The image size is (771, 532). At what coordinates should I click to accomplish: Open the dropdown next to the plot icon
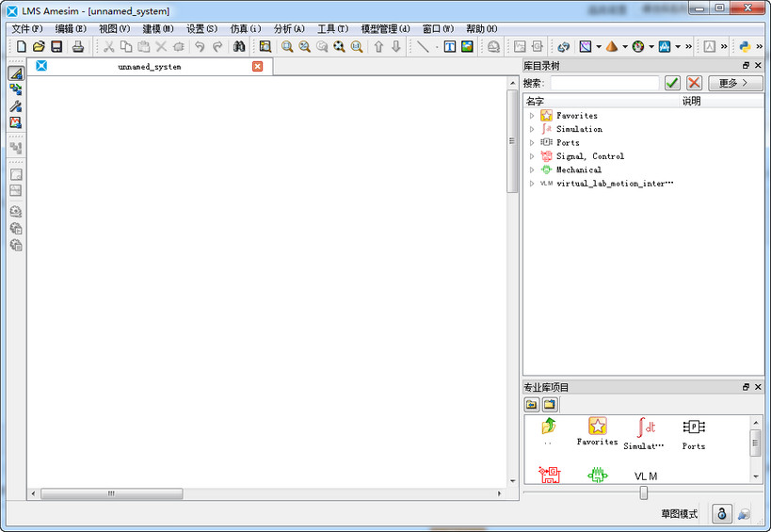click(599, 47)
